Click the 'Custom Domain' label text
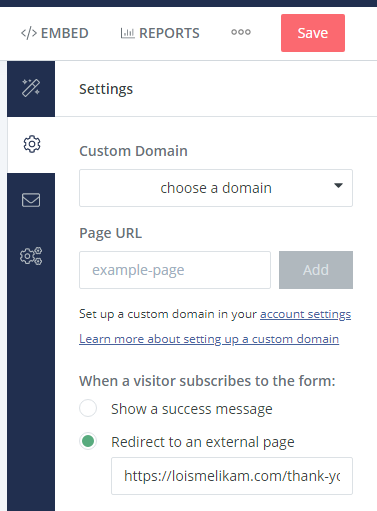The height and width of the screenshot is (511, 377). (x=133, y=151)
